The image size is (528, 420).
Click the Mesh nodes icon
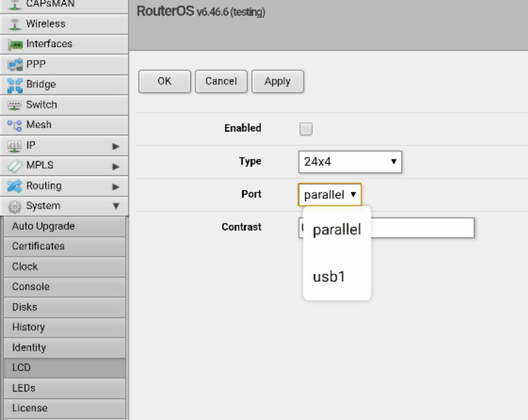(x=15, y=125)
